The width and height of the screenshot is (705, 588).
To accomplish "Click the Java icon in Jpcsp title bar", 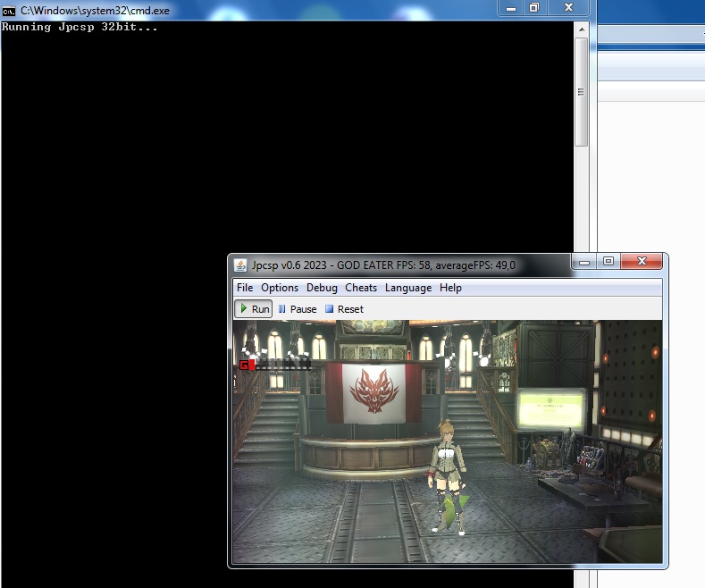I will point(240,265).
